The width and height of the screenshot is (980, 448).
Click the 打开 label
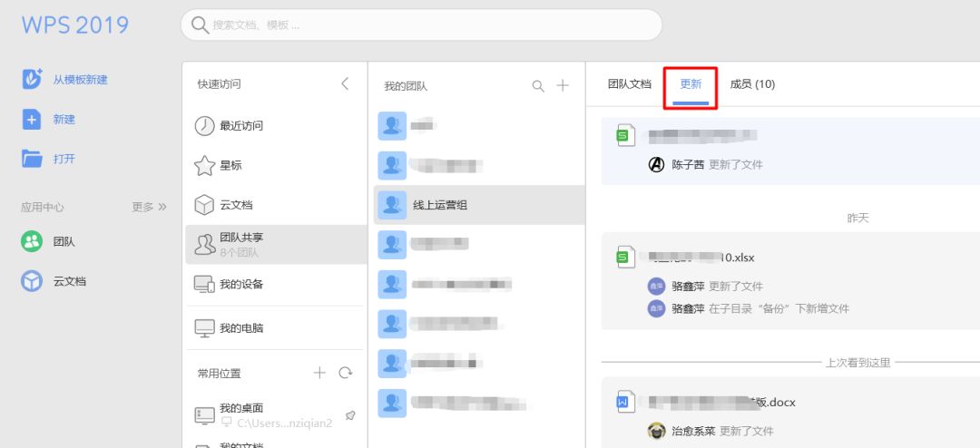[64, 159]
